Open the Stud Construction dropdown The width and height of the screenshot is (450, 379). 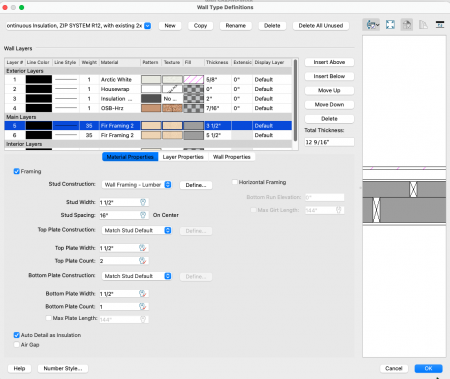[136, 185]
